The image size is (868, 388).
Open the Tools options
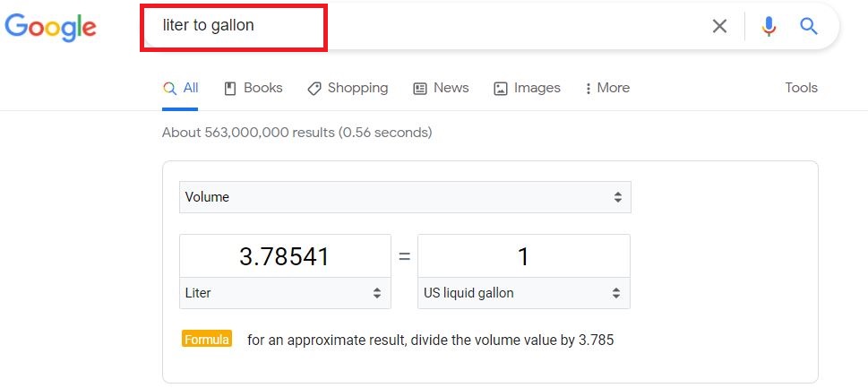click(x=801, y=88)
